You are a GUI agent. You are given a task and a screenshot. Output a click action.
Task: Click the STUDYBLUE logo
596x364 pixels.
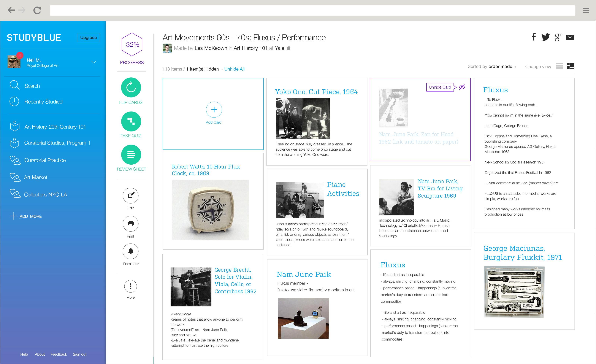[x=34, y=37]
